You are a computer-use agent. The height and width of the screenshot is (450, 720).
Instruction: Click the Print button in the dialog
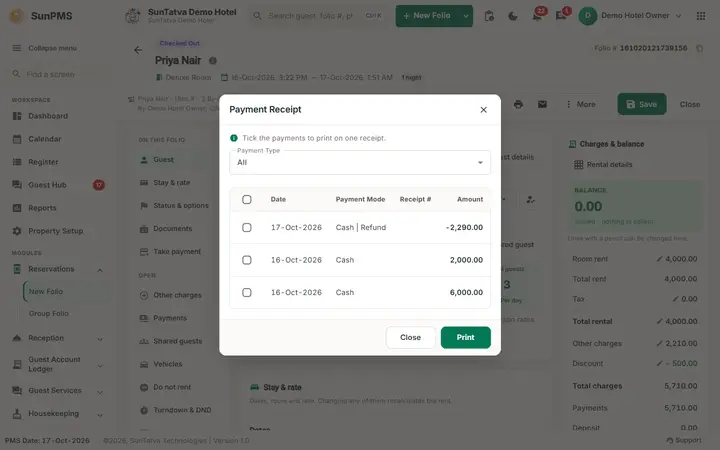pos(466,338)
